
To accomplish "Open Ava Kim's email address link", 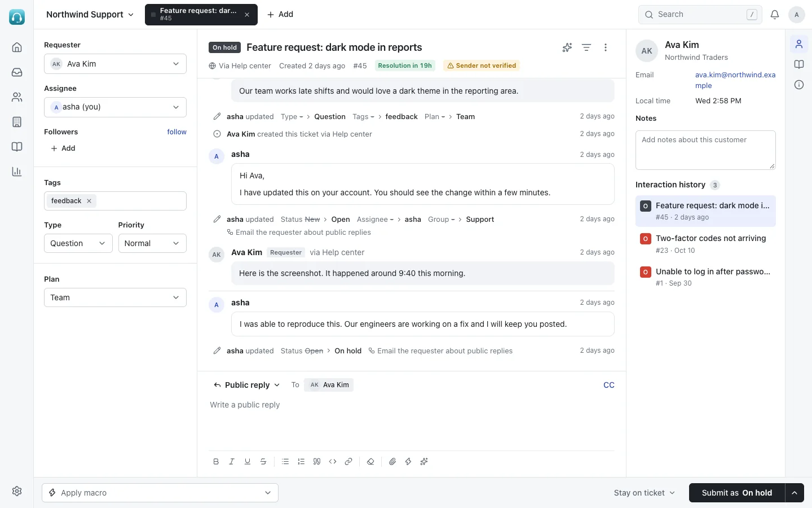I will pos(735,80).
